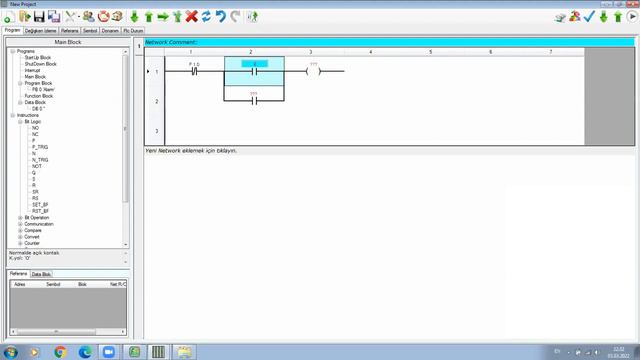Open the Değişken İzleme tab
Screen dimensions: 640x360
pyautogui.click(x=40, y=31)
